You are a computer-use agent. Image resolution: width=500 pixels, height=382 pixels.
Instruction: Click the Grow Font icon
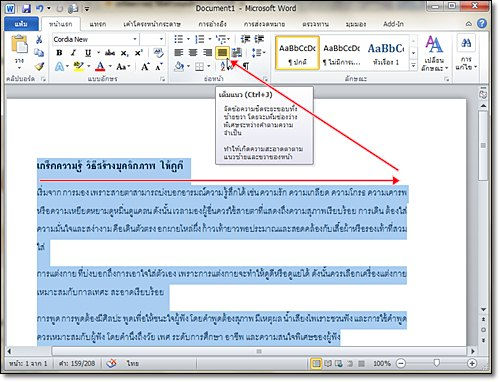click(x=145, y=67)
